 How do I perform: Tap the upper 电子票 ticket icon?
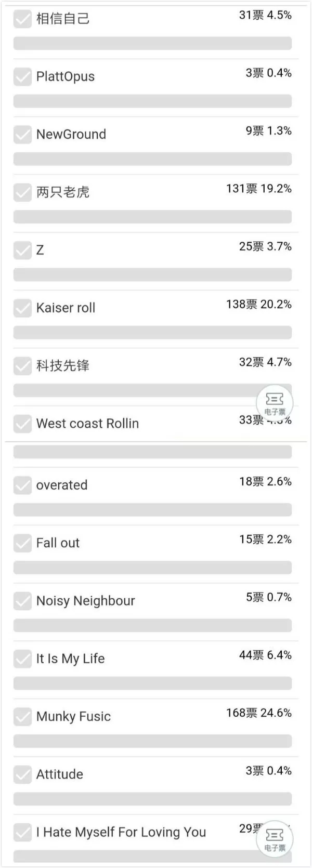(275, 403)
